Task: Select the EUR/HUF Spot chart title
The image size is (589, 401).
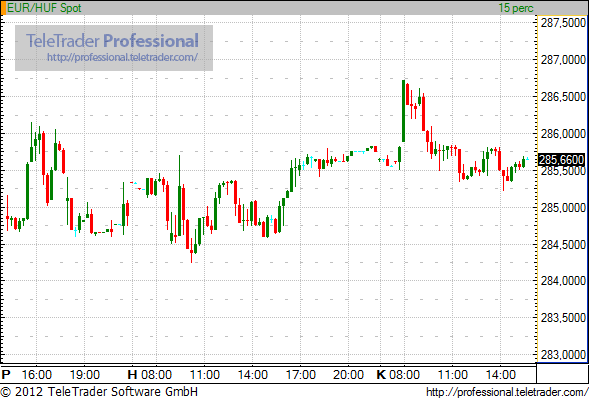Action: [x=44, y=8]
